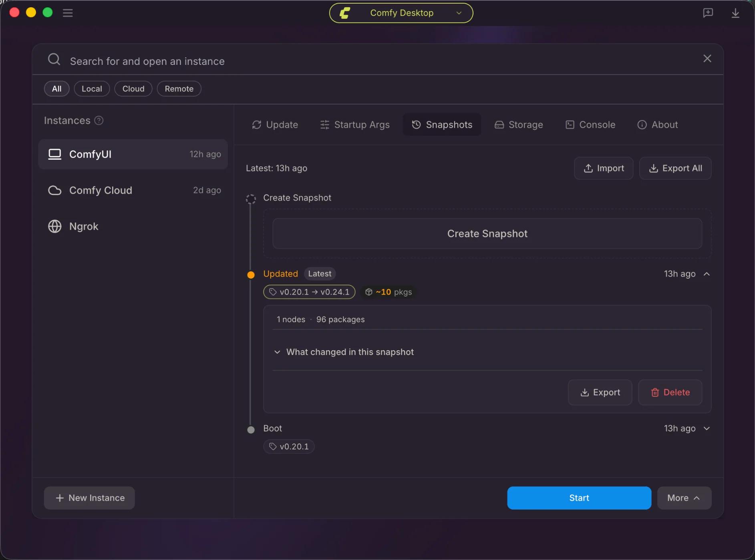This screenshot has height=560, width=755.
Task: Export the Updated snapshot
Action: pos(600,392)
